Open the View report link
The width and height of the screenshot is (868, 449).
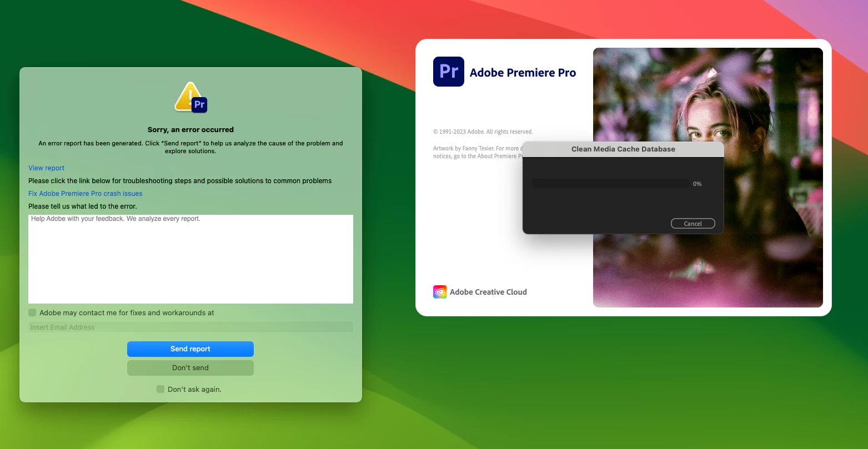47,168
